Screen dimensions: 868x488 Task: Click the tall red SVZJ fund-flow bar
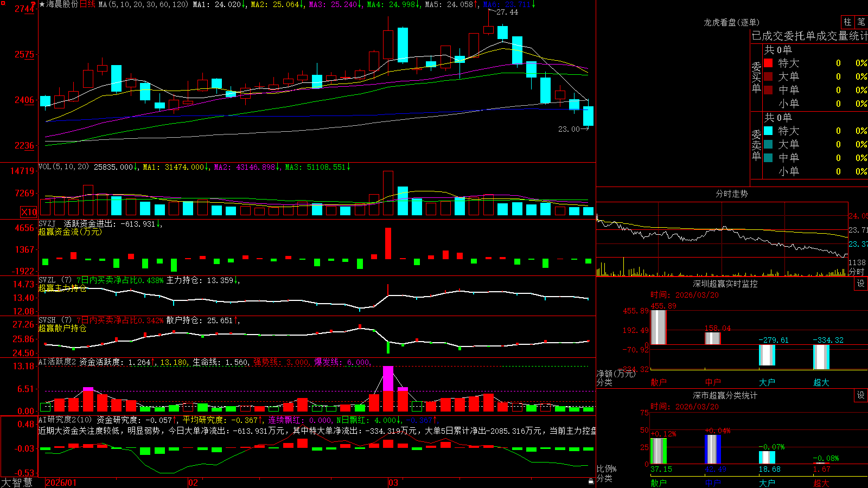pyautogui.click(x=388, y=243)
